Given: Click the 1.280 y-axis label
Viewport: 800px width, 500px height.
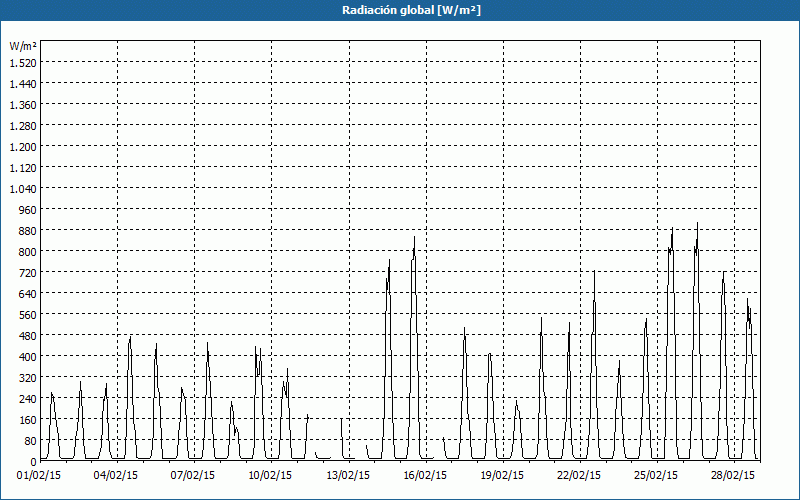Looking at the screenshot, I should [x=23, y=126].
